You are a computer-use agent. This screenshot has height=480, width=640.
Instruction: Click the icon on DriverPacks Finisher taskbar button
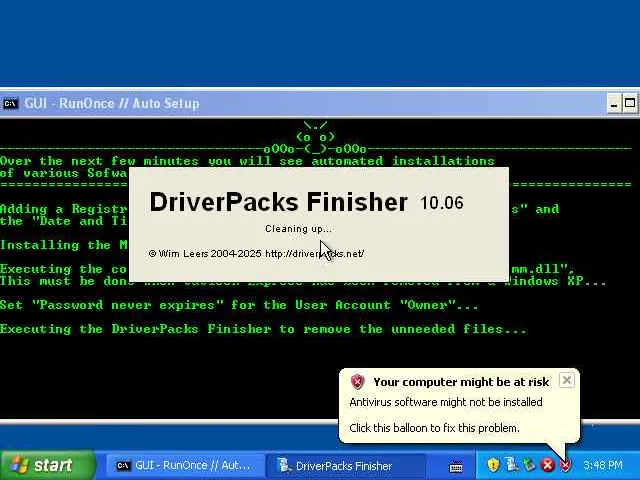(x=284, y=465)
